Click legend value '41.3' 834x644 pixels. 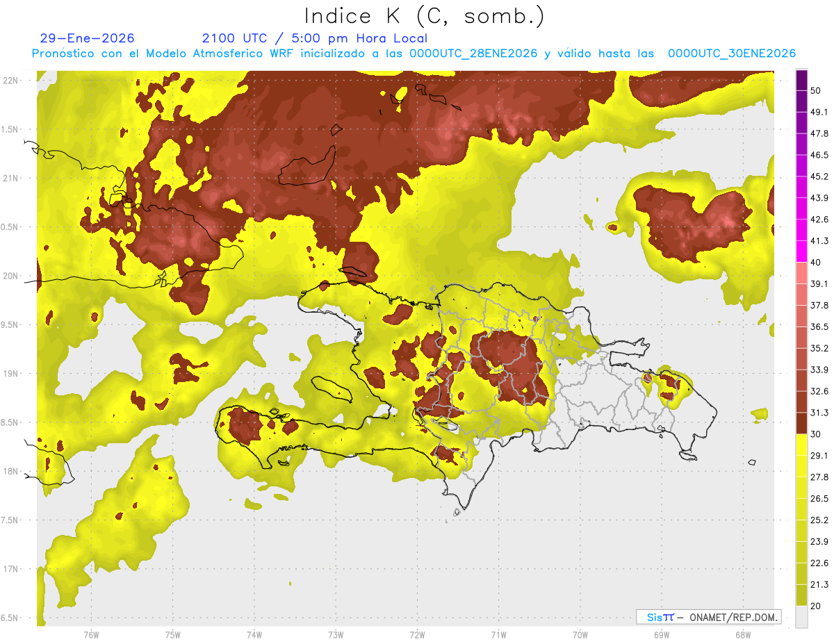coord(819,241)
